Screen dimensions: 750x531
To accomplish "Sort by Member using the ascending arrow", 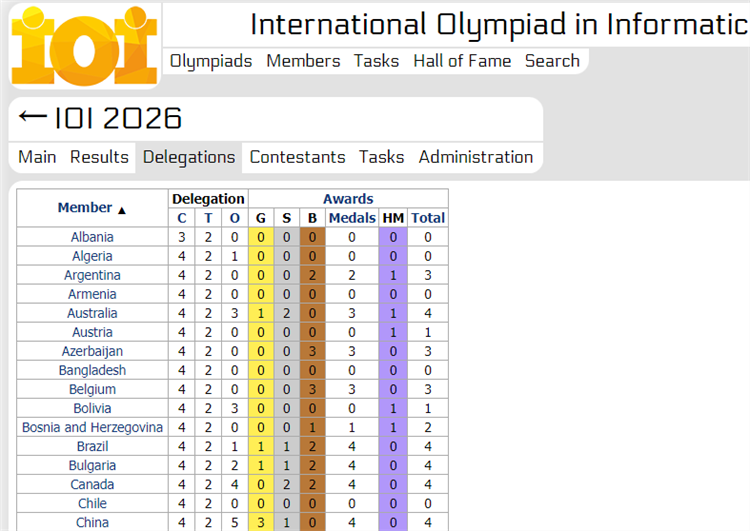I will (x=122, y=210).
